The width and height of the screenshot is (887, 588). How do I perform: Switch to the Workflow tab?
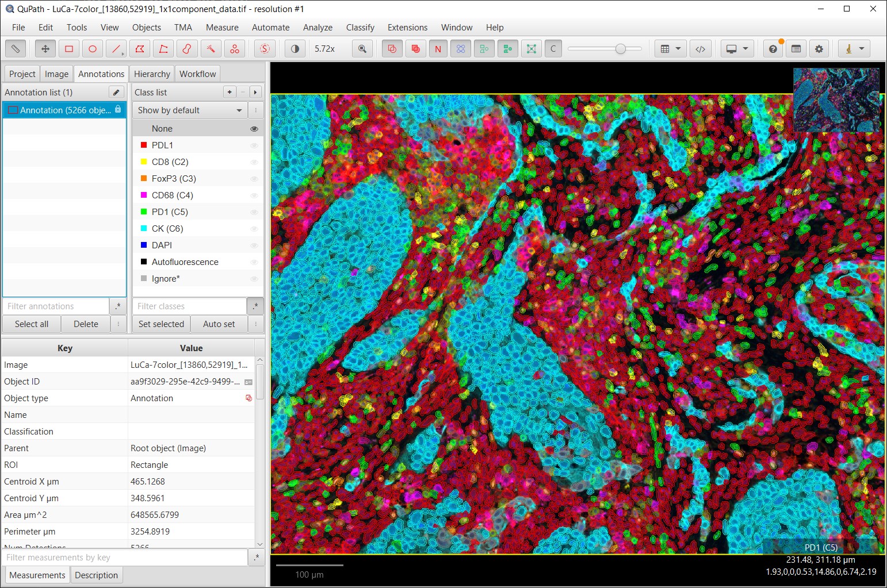197,74
